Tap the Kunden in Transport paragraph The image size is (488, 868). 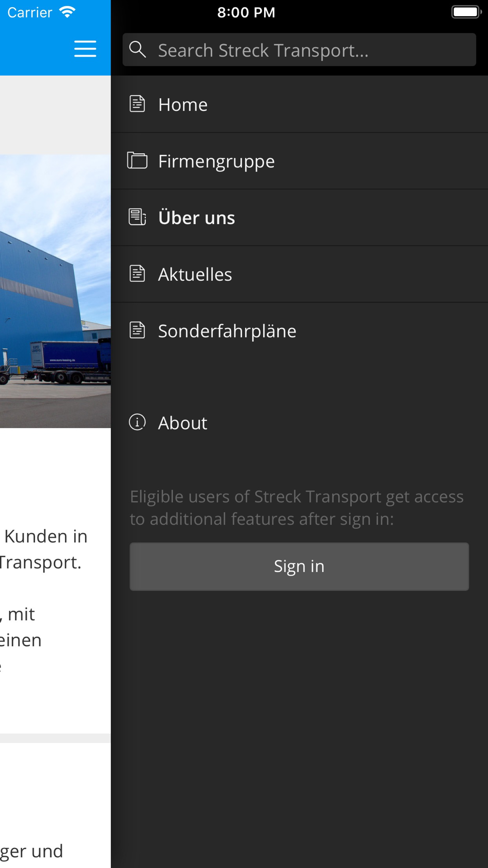[44, 549]
